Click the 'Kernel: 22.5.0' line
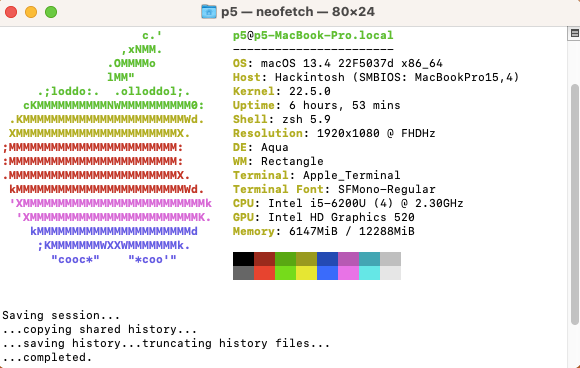The height and width of the screenshot is (368, 580). point(282,91)
